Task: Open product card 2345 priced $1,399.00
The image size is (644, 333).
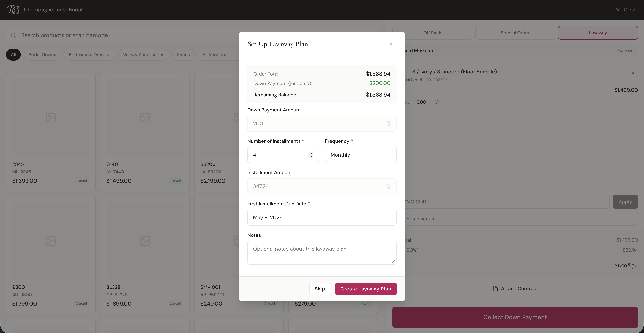Action: pos(51,132)
